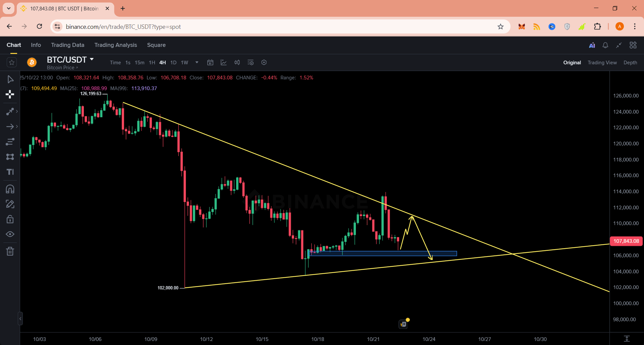
Task: Open the calendar date picker icon
Action: [210, 62]
